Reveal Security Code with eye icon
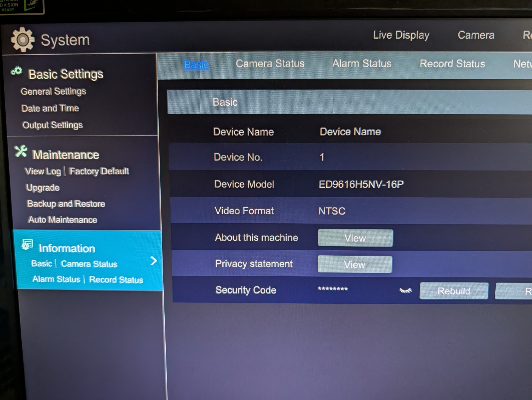Image resolution: width=532 pixels, height=400 pixels. [x=405, y=291]
